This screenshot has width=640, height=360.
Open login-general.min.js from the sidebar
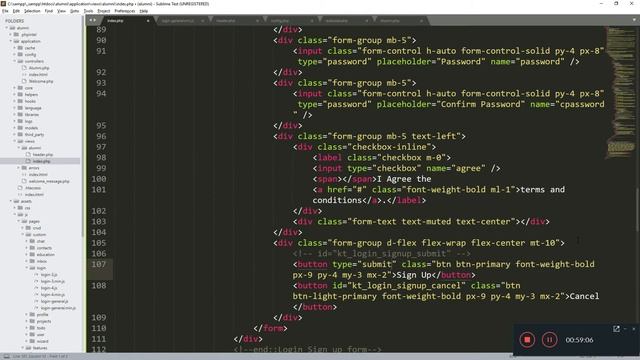point(58,308)
